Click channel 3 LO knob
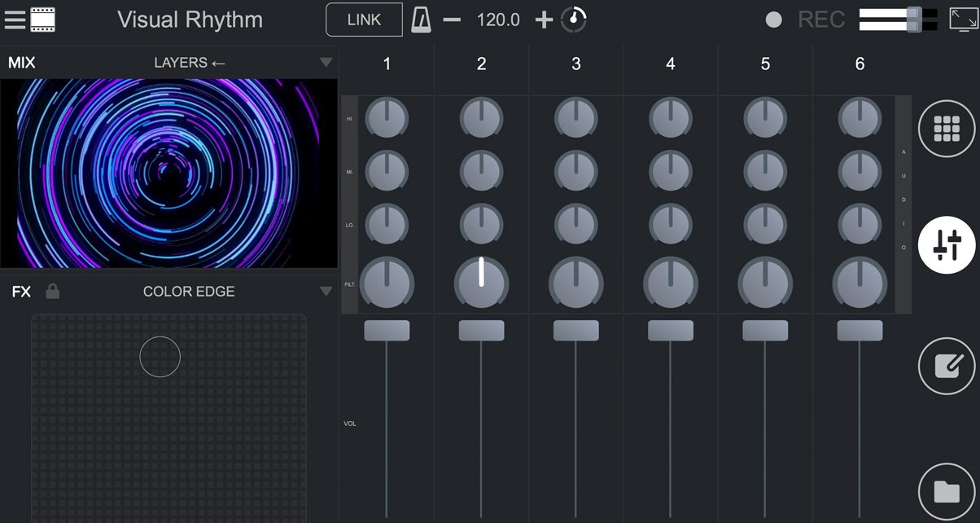Viewport: 980px width, 523px height. pos(575,223)
